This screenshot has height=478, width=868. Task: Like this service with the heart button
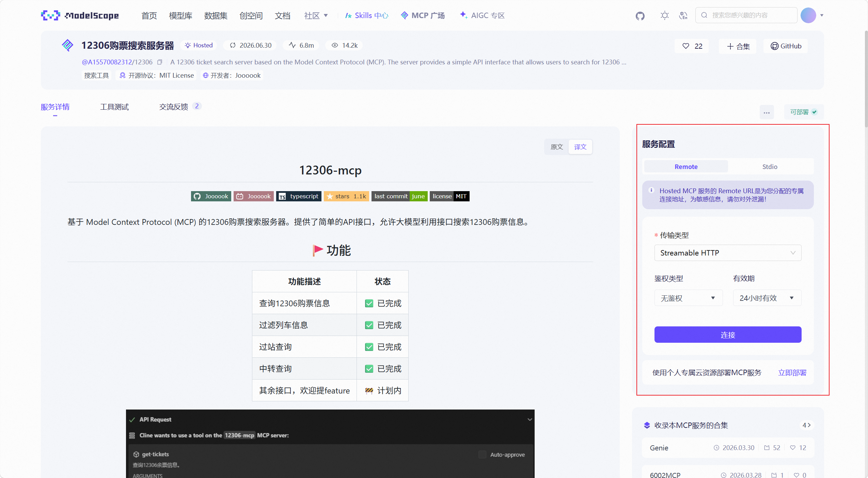click(x=692, y=46)
